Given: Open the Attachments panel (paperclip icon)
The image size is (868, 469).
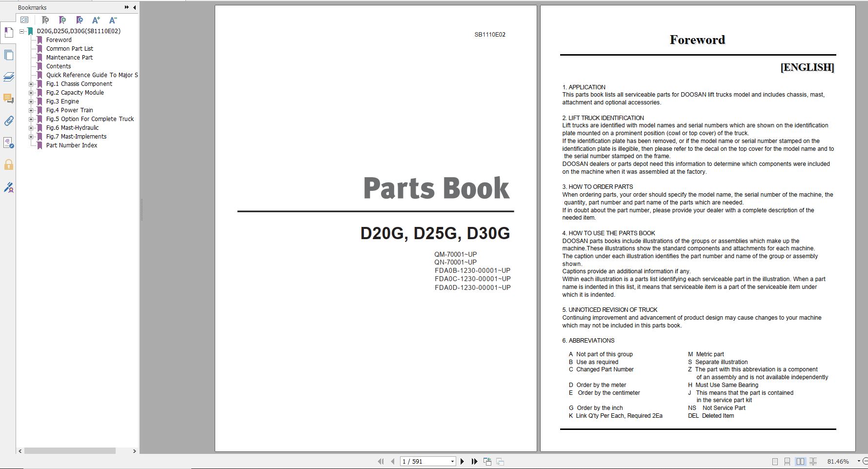Looking at the screenshot, I should 8,121.
